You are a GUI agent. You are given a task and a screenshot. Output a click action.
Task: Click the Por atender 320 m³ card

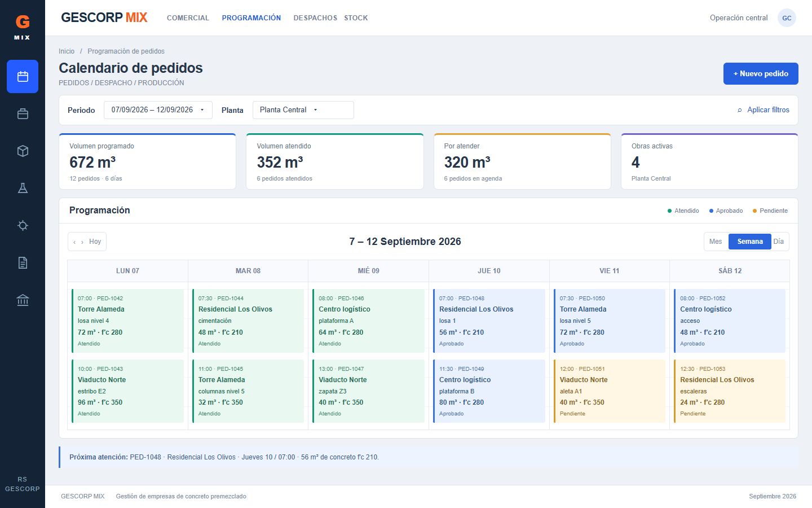(x=522, y=161)
